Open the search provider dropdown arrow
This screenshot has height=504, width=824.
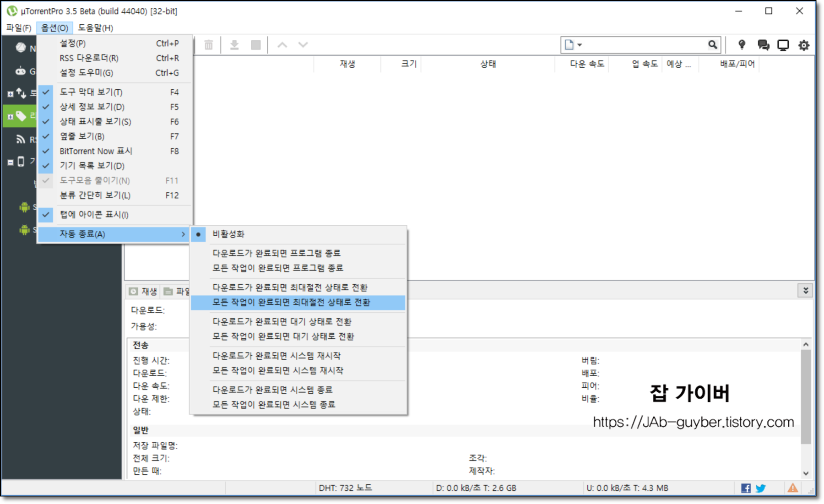580,45
